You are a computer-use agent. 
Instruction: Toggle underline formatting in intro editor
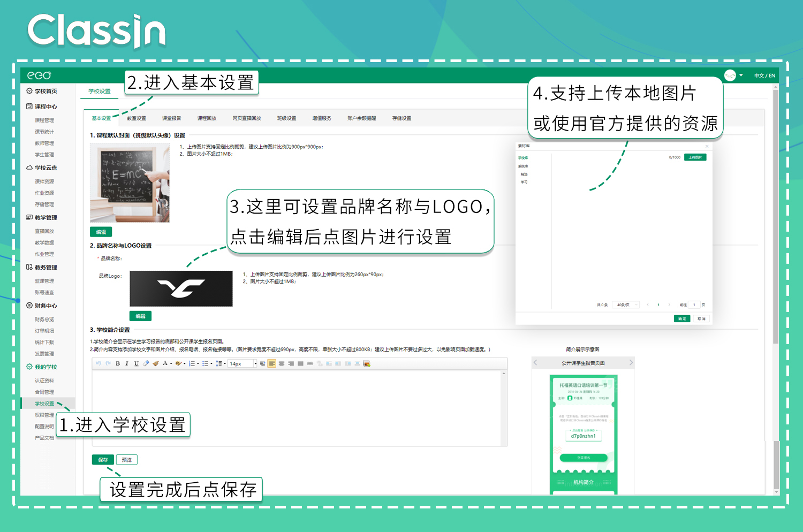(137, 363)
